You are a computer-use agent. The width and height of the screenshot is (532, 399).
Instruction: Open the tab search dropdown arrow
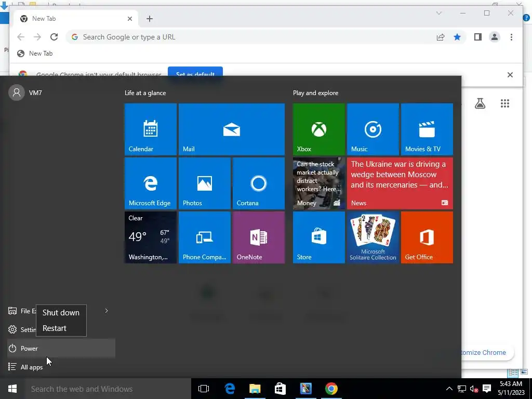tap(438, 13)
